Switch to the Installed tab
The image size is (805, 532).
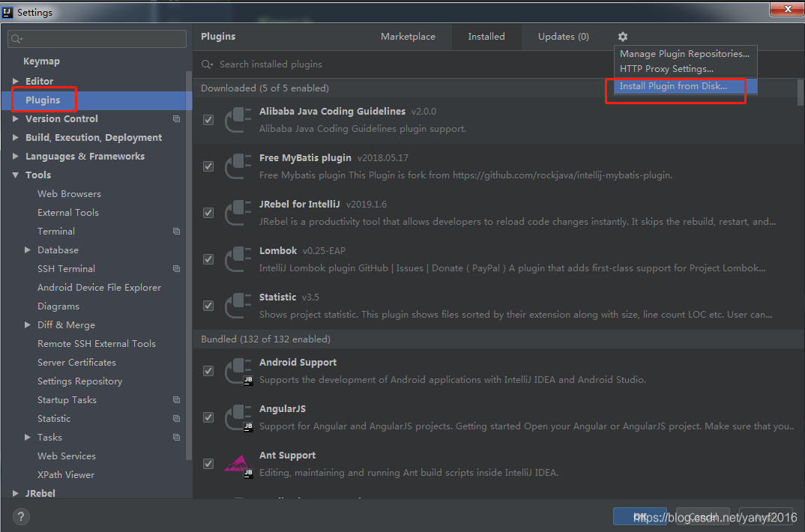pos(486,37)
